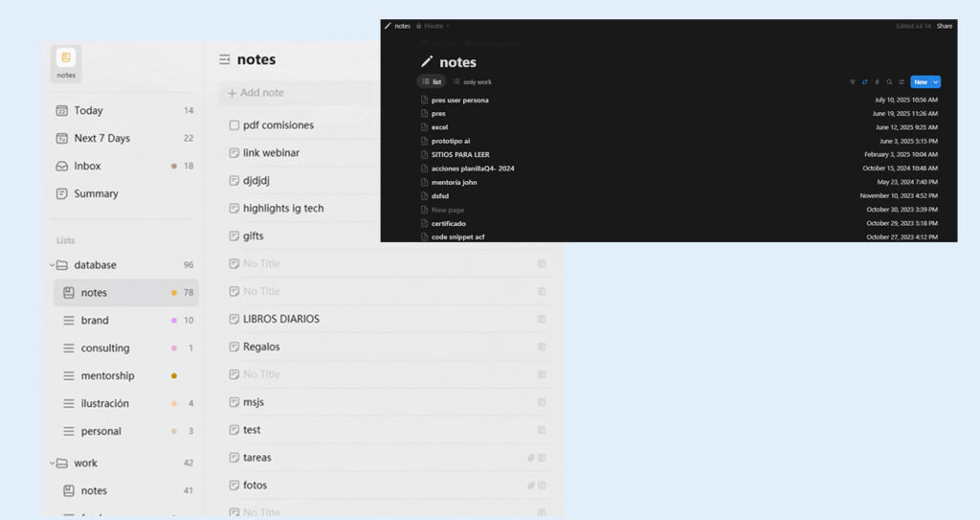980x520 pixels.
Task: Click the pencil icon beside the Notion notes title
Action: (x=427, y=61)
